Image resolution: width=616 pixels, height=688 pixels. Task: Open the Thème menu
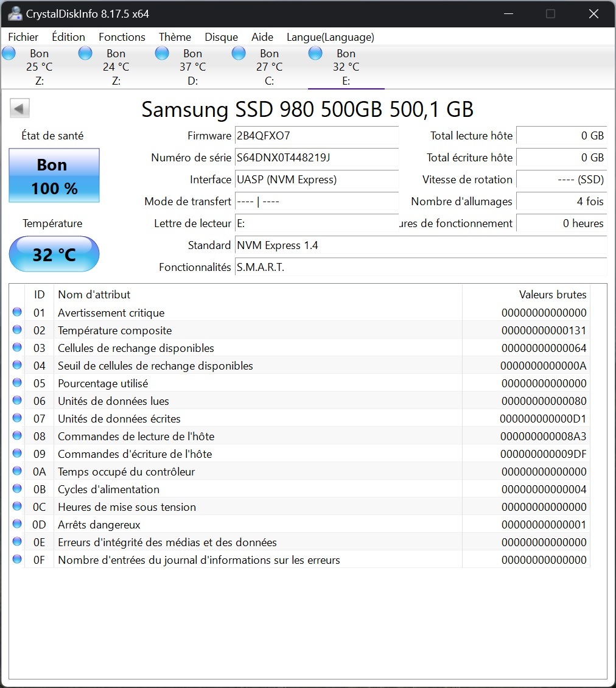click(x=175, y=37)
